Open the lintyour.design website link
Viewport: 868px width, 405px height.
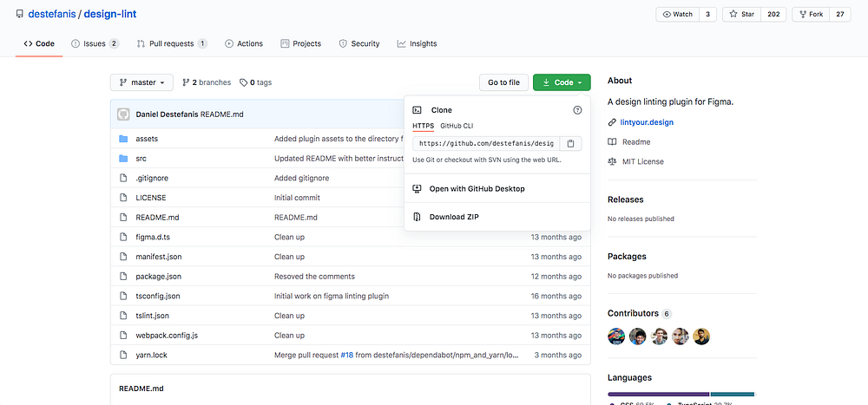point(648,122)
